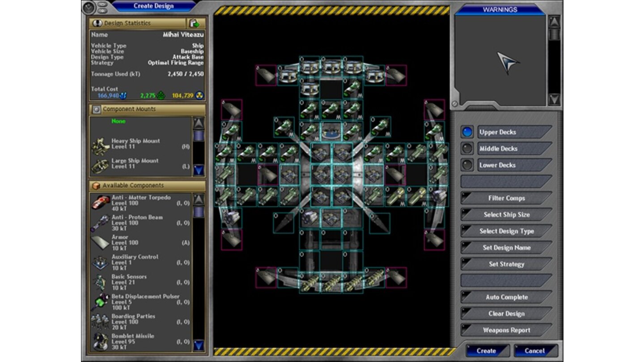Click the Create button
644x362 pixels.
tap(487, 351)
